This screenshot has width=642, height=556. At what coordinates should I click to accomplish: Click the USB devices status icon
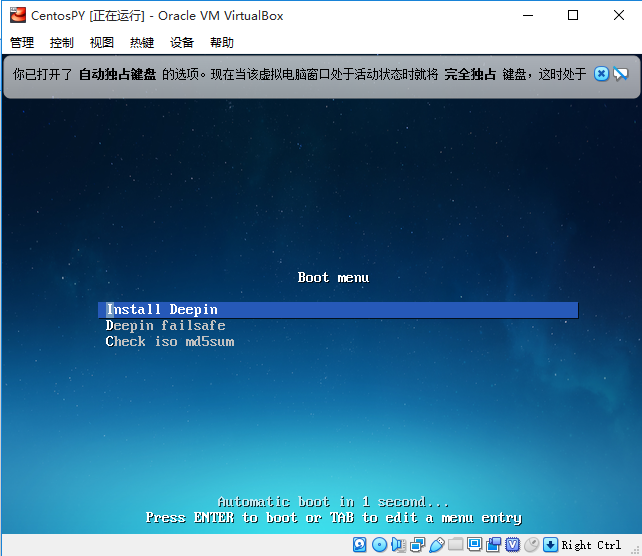pos(436,545)
